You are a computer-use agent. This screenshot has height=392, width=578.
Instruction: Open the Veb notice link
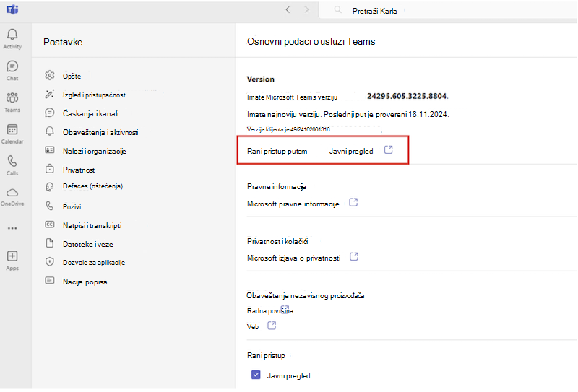(253, 327)
